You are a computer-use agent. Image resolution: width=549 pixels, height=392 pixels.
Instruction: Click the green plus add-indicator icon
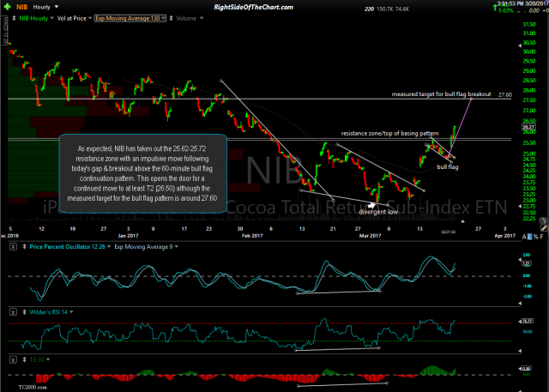[x=7, y=7]
